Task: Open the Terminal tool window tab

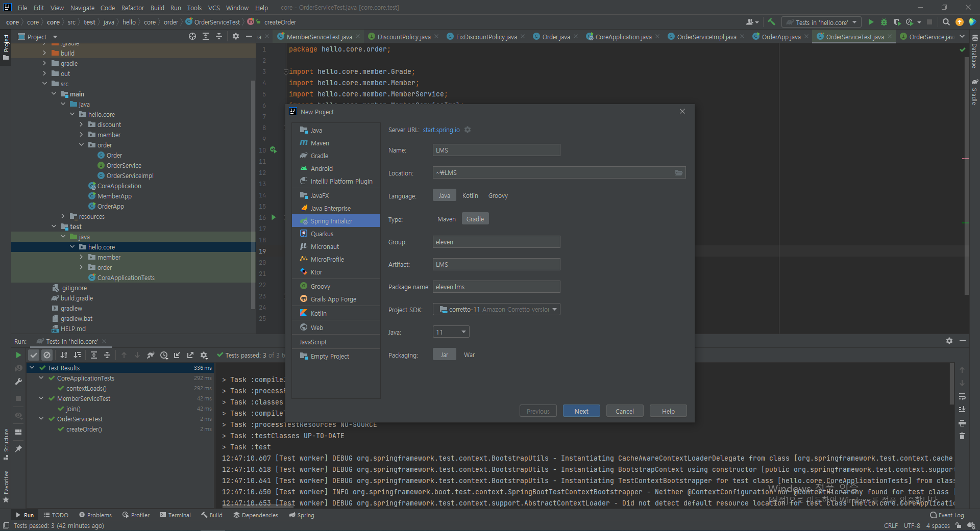Action: pyautogui.click(x=175, y=515)
